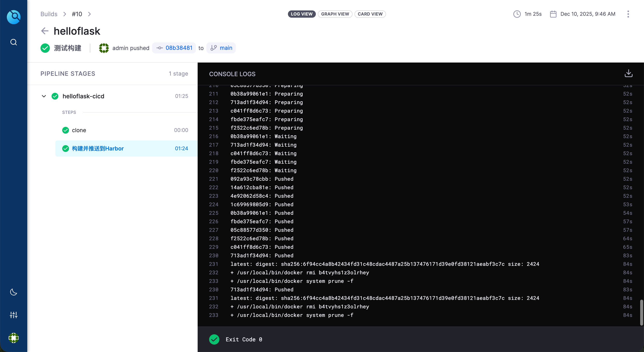Toggle dark mode with the moon icon
This screenshot has height=352, width=644.
[13, 292]
